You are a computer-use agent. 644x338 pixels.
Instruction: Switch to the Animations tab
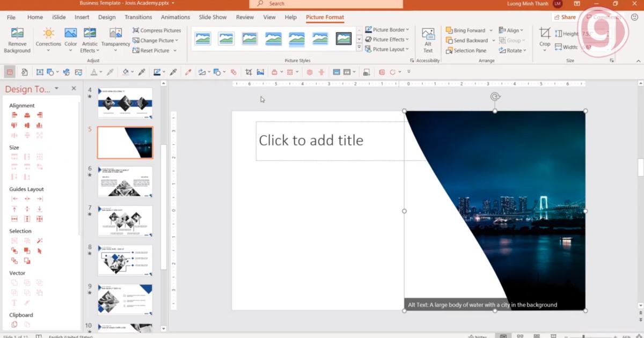[175, 17]
